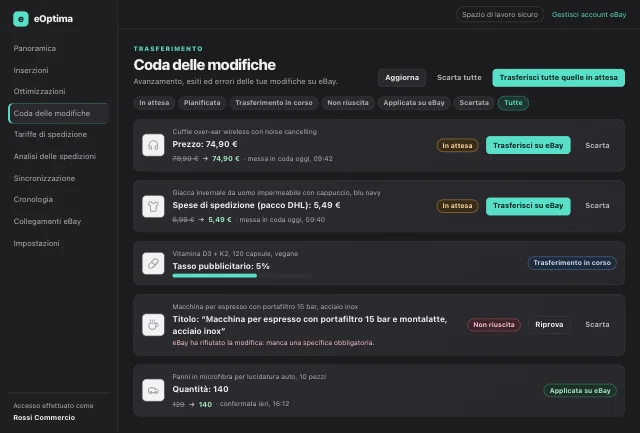Viewport: 640px width, 433px height.
Task: Select the Tutte filter chip
Action: click(513, 103)
